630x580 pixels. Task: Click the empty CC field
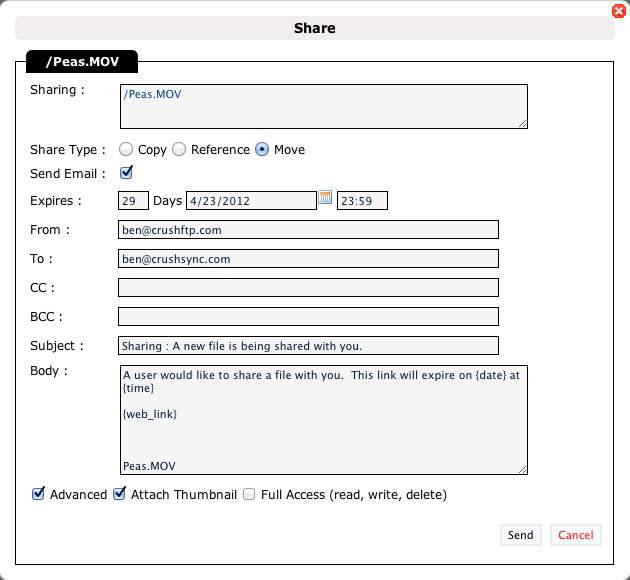point(309,288)
